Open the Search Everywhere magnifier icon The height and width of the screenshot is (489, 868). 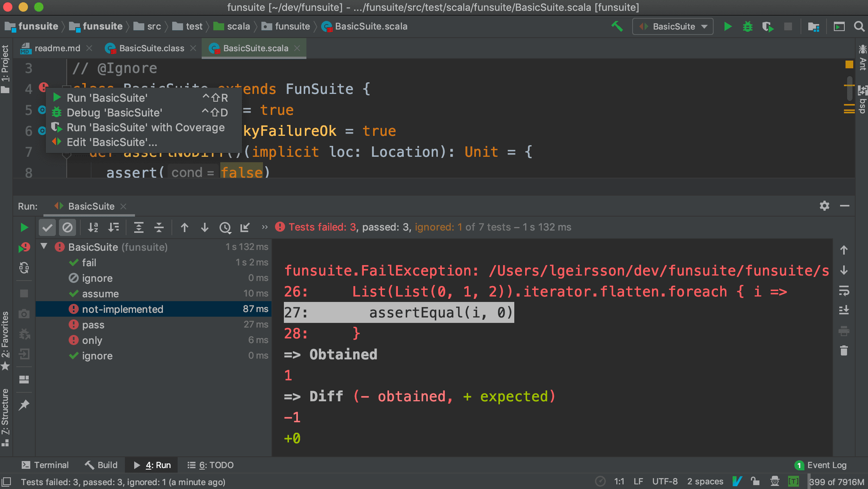pyautogui.click(x=859, y=26)
